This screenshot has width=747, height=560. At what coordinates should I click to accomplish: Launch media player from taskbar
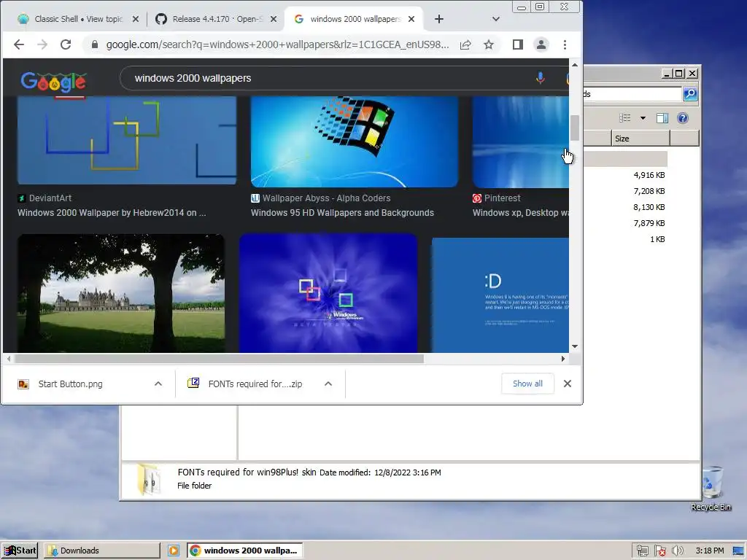coord(174,551)
